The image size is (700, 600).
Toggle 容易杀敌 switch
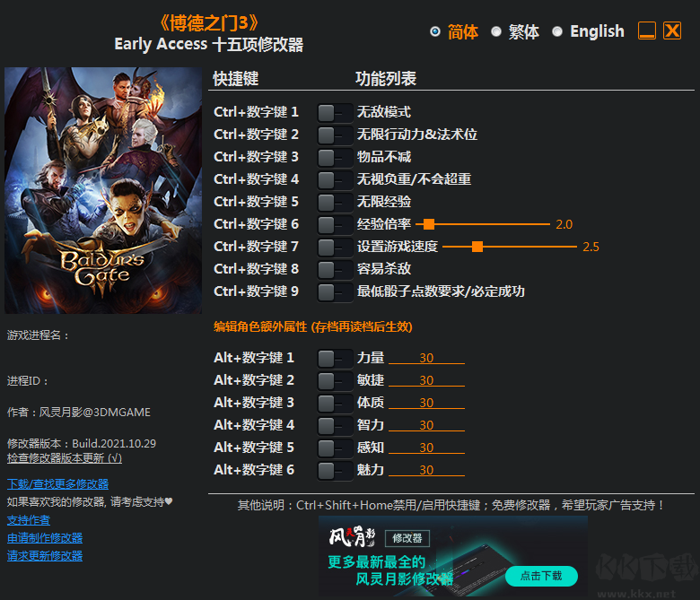[335, 269]
